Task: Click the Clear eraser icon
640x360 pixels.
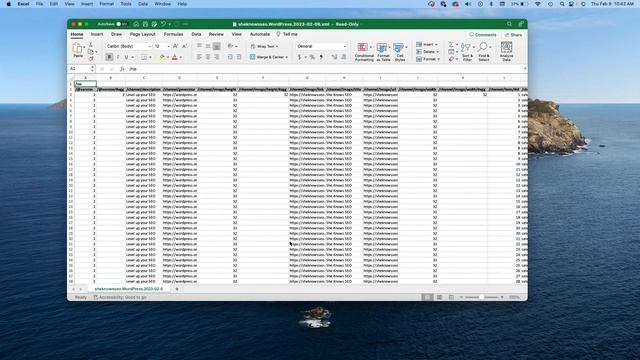Action: pos(451,59)
